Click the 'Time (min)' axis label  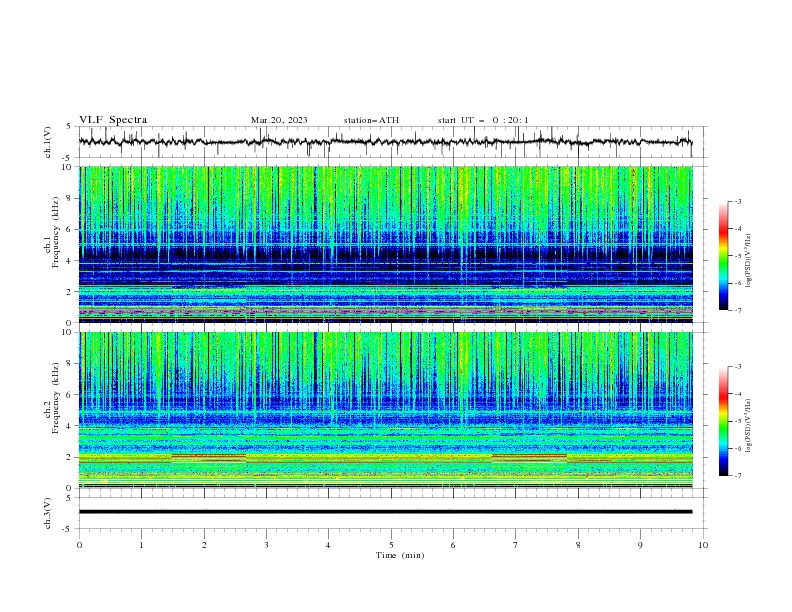400,555
